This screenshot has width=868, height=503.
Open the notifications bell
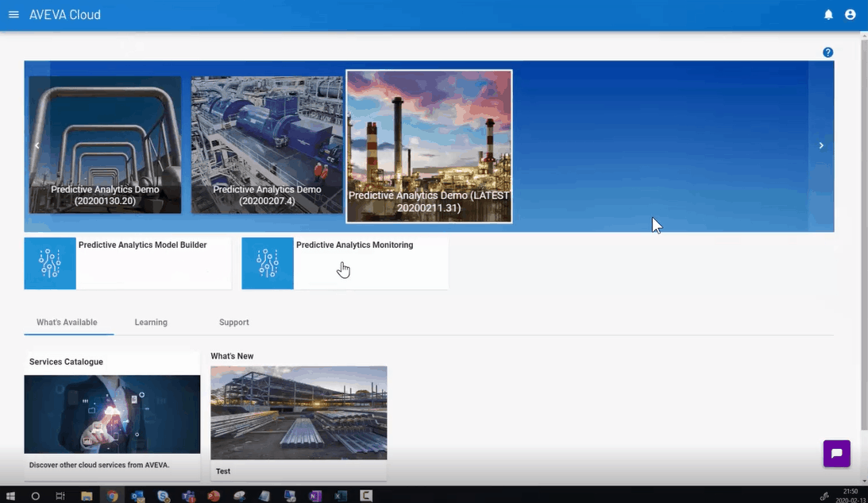click(828, 15)
